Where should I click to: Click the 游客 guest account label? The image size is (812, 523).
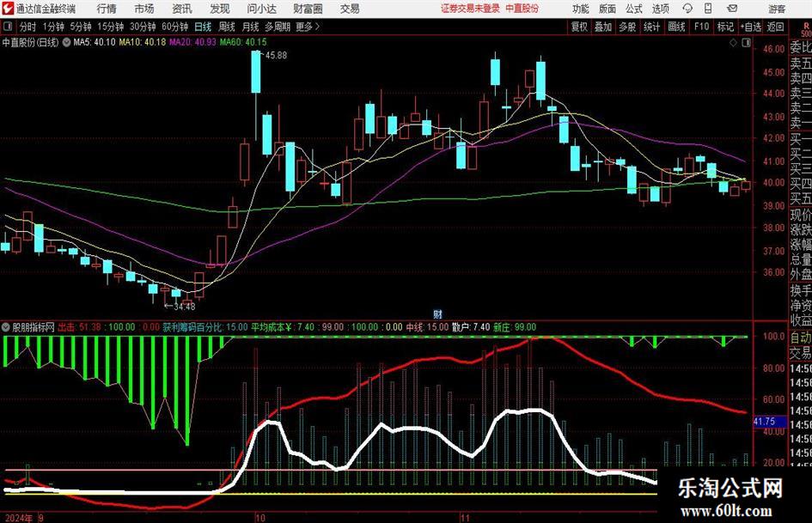pos(777,9)
